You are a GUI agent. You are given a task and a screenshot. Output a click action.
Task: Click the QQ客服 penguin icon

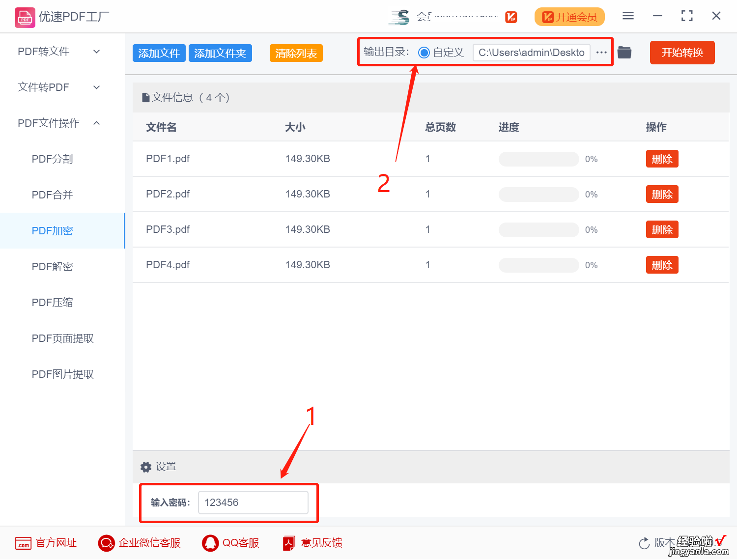210,543
